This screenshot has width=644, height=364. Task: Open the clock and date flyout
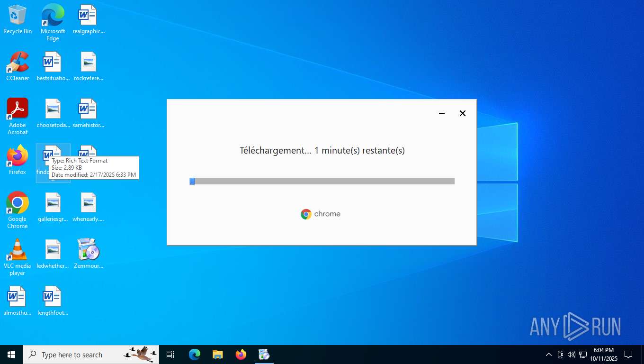[x=604, y=355]
